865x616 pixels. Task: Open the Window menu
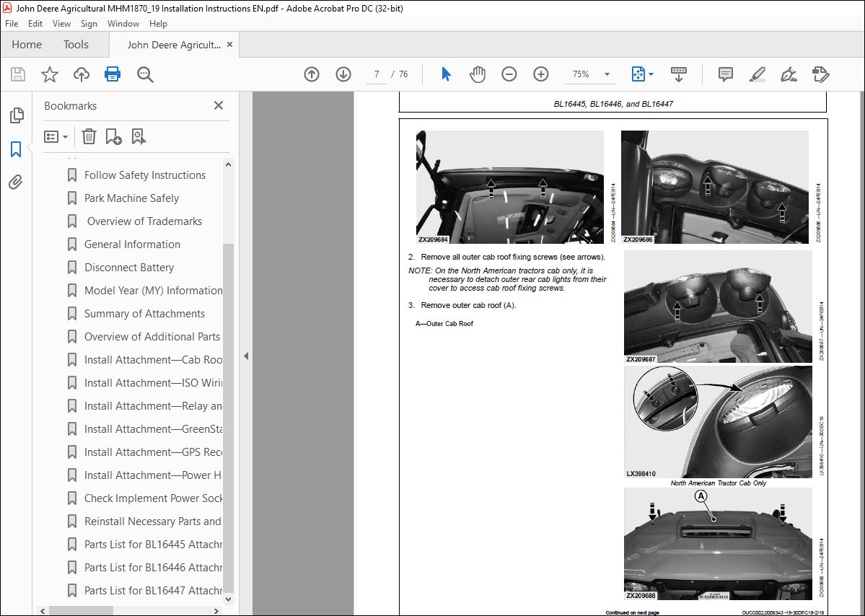[x=123, y=24]
